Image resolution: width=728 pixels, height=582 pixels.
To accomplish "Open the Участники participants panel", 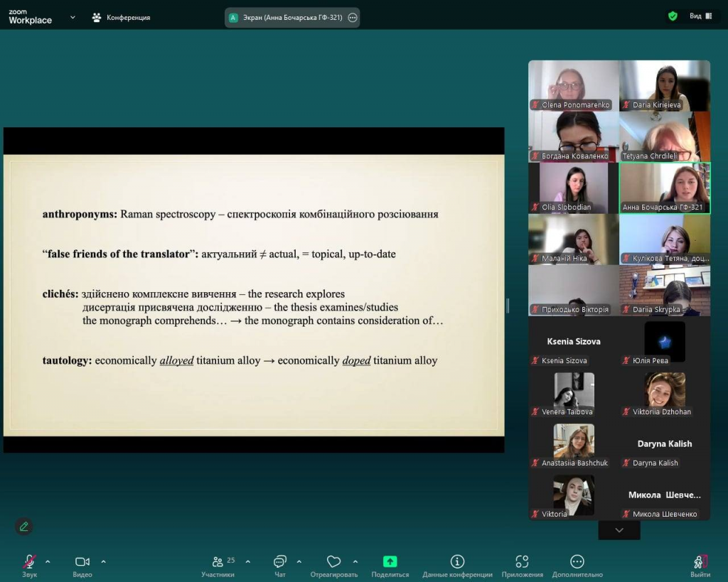I will pos(218,562).
